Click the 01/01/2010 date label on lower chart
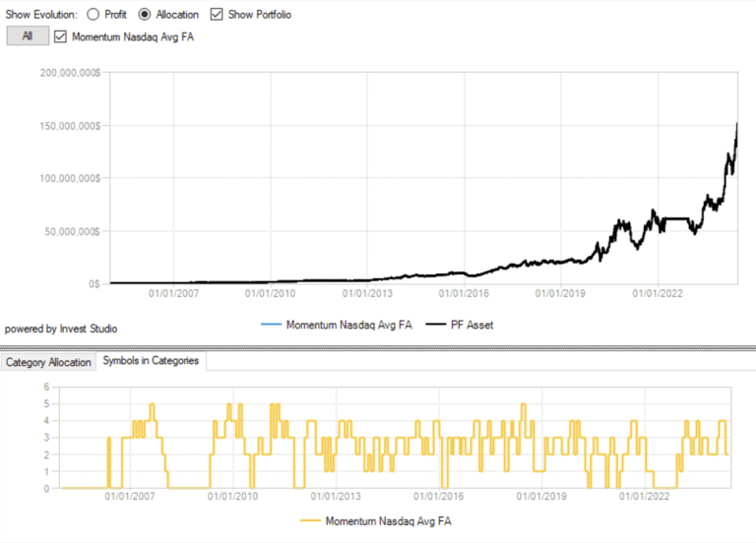 tap(232, 497)
